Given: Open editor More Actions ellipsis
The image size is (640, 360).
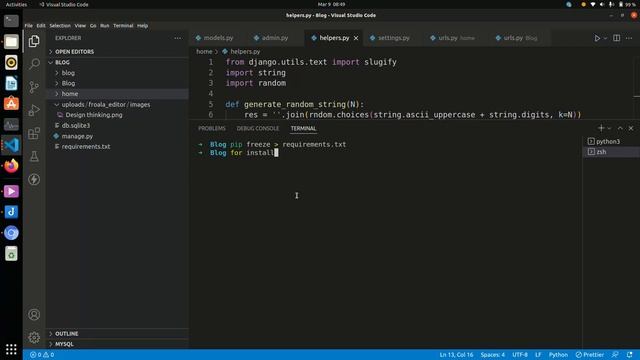Looking at the screenshot, I should [x=629, y=38].
